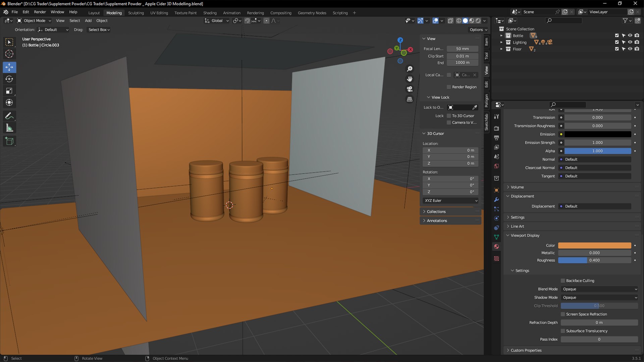Click the Viewport Display Color swatch
This screenshot has width=644, height=362.
[594, 246]
